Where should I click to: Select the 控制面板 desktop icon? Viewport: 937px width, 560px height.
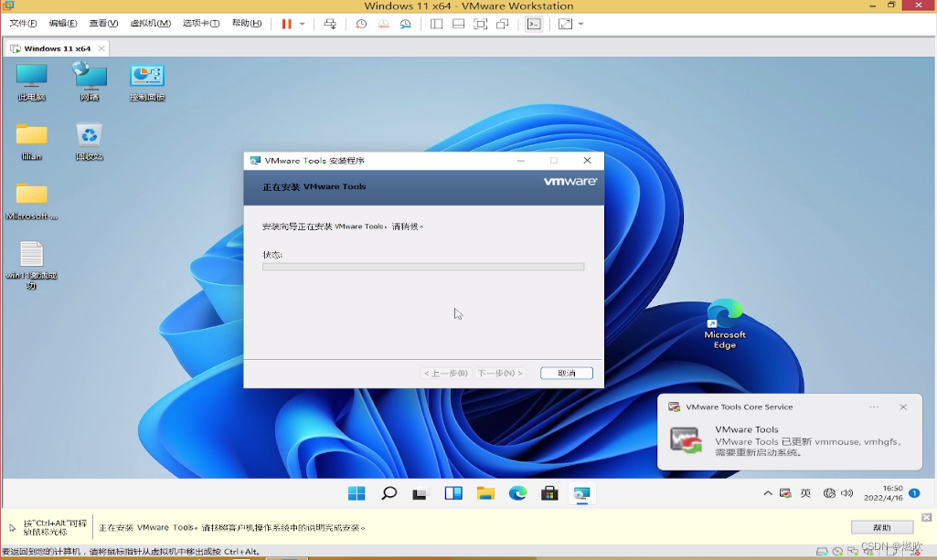click(x=147, y=82)
